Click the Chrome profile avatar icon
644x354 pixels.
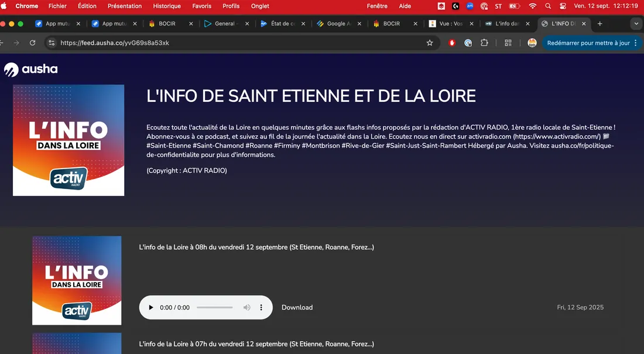pos(532,42)
